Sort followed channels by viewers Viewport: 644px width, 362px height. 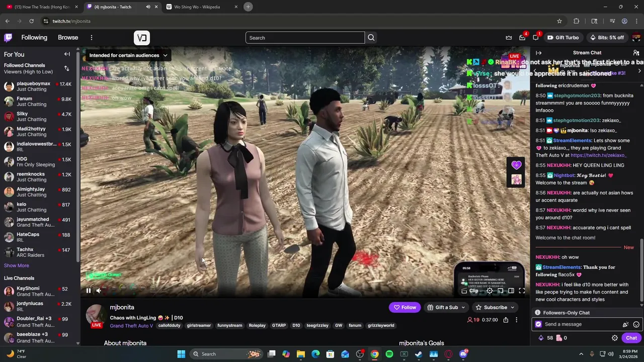66,68
